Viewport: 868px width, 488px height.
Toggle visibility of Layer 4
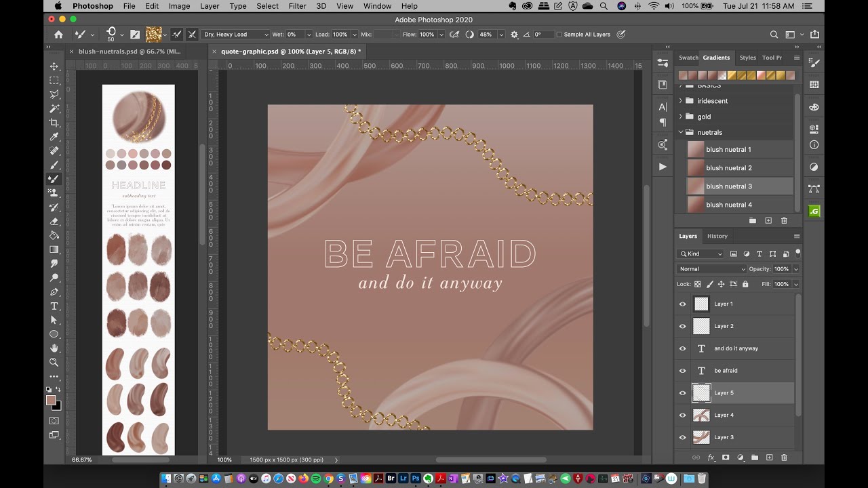[683, 415]
